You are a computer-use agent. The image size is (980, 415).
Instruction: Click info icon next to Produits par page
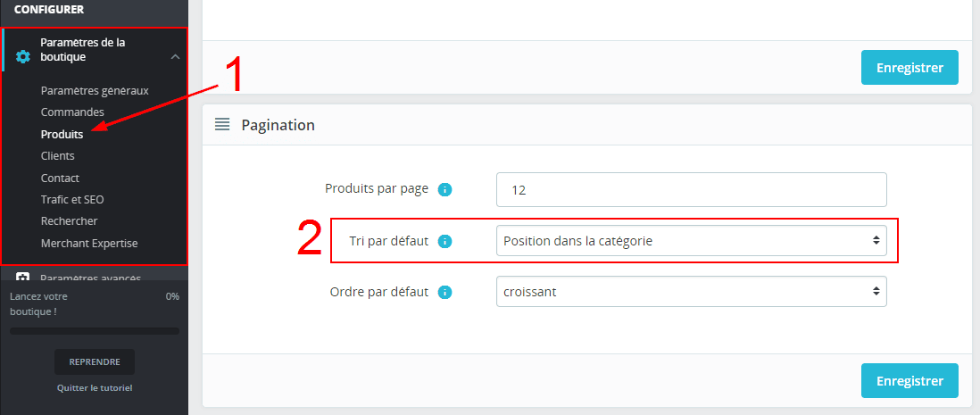coord(444,189)
